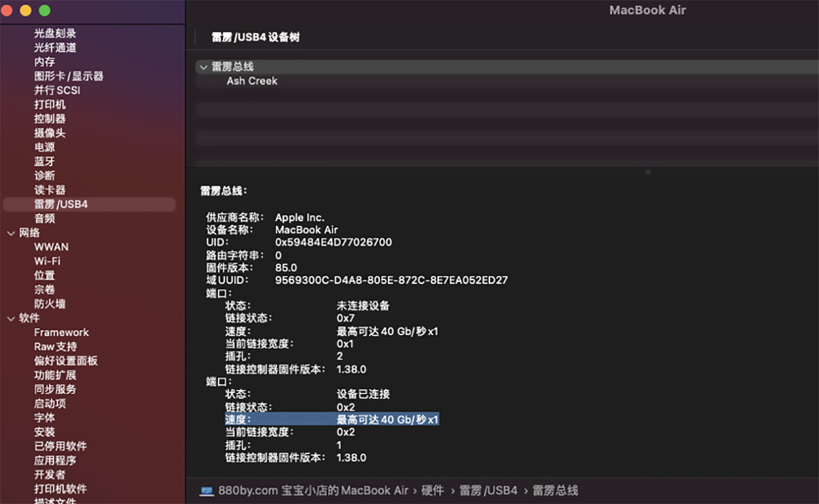Click the MacBook Air device name value
The image size is (819, 504).
tap(306, 230)
